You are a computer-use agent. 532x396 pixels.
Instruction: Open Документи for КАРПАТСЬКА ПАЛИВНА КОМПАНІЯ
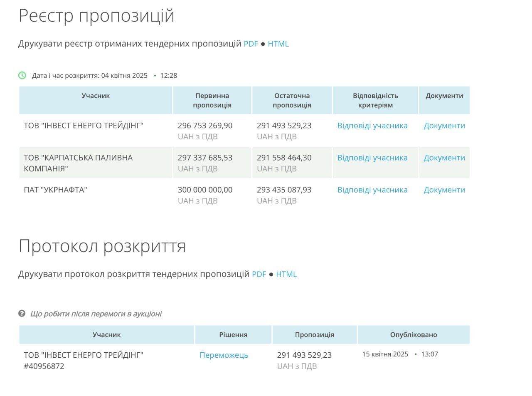tap(444, 158)
